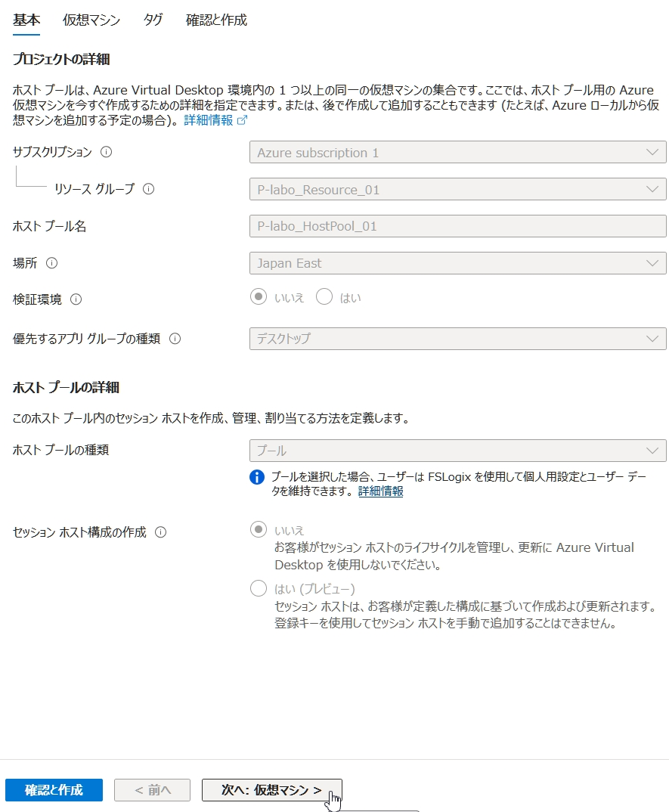Select いいえ for 検証環境

point(259,296)
